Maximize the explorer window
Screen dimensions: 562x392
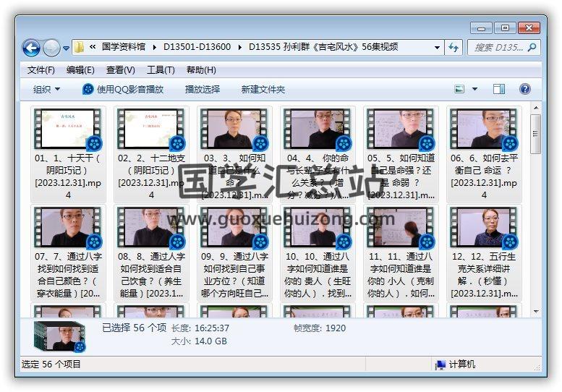click(x=505, y=28)
